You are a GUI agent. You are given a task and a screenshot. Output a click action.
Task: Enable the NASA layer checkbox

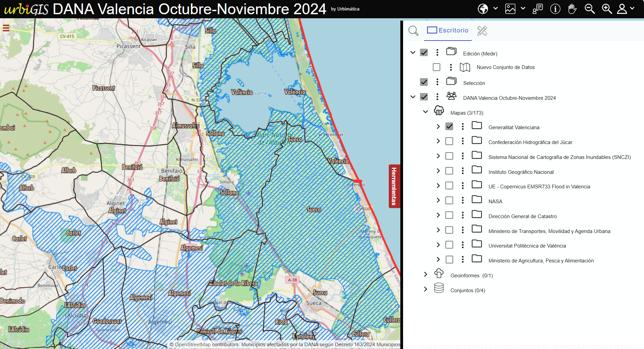(449, 201)
